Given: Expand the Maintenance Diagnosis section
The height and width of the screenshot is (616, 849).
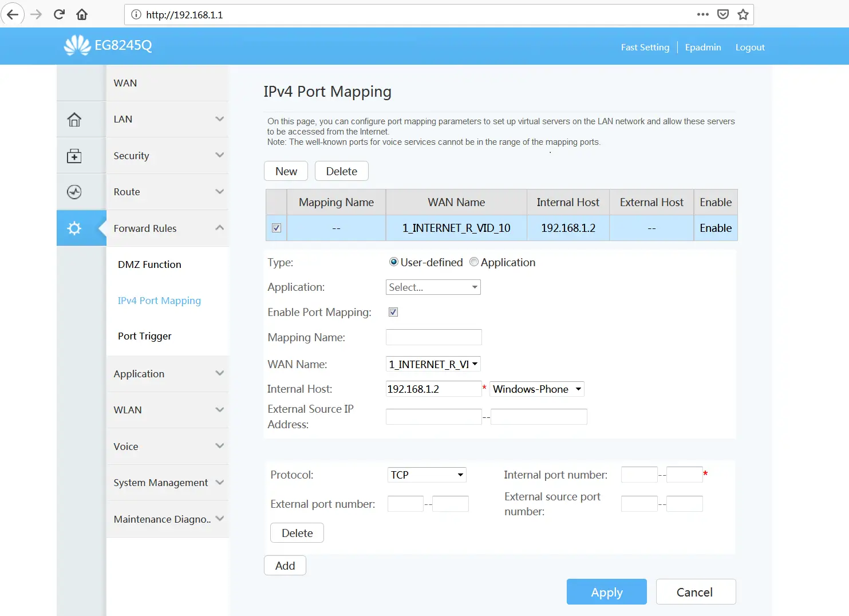Looking at the screenshot, I should coord(167,519).
